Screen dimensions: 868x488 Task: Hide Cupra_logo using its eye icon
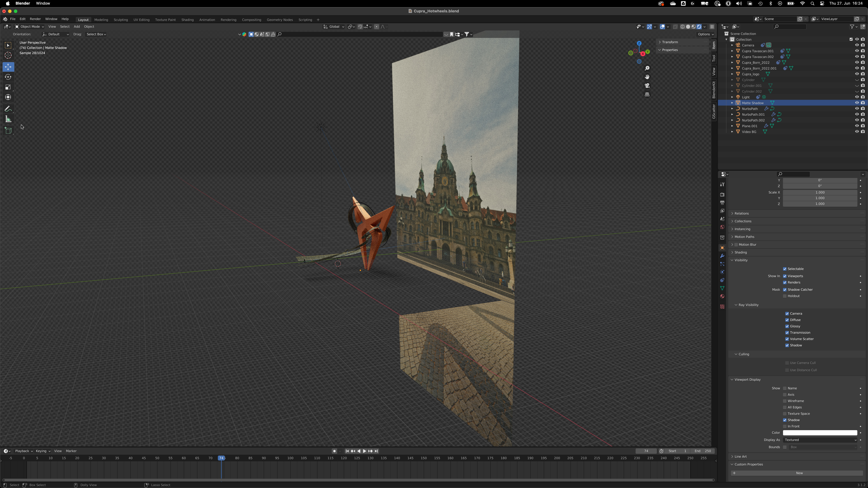coord(857,74)
